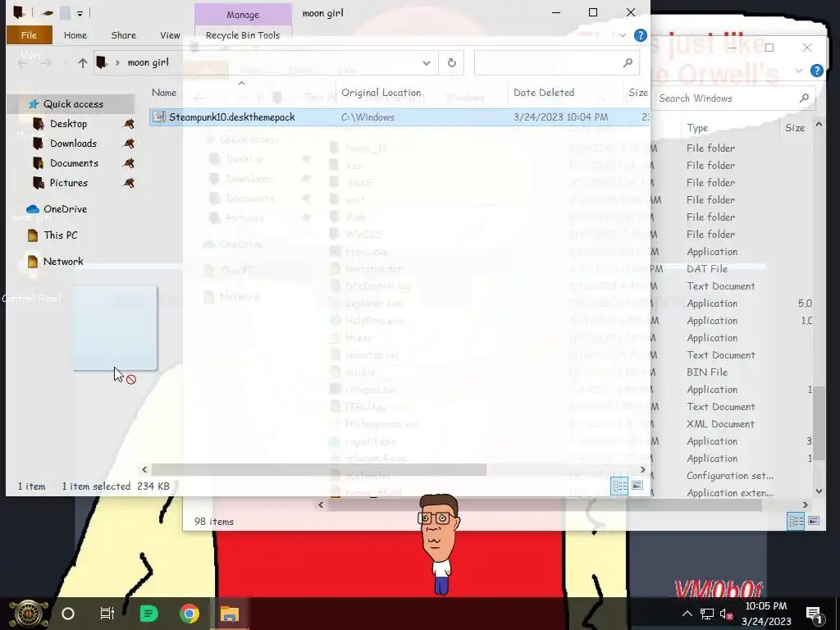840x630 pixels.
Task: Click Configuration settings type entry in background window
Action: 729,476
